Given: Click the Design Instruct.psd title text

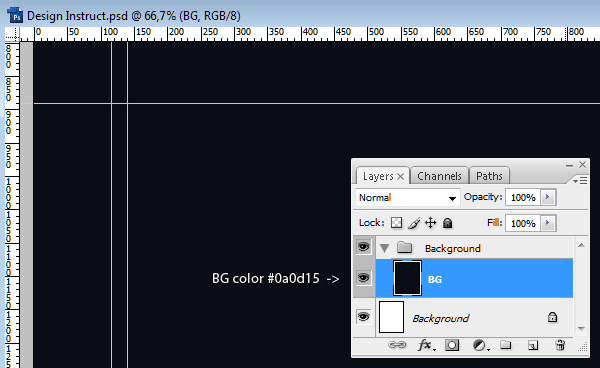Looking at the screenshot, I should (x=134, y=16).
